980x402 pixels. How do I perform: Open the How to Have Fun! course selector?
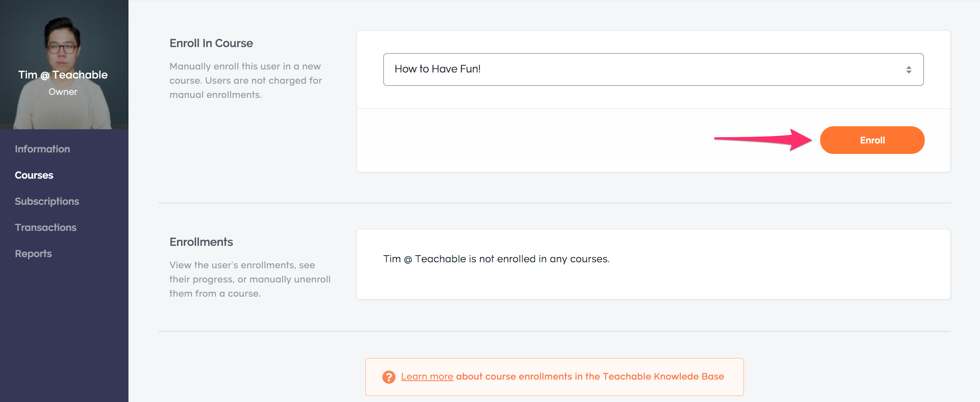tap(653, 69)
